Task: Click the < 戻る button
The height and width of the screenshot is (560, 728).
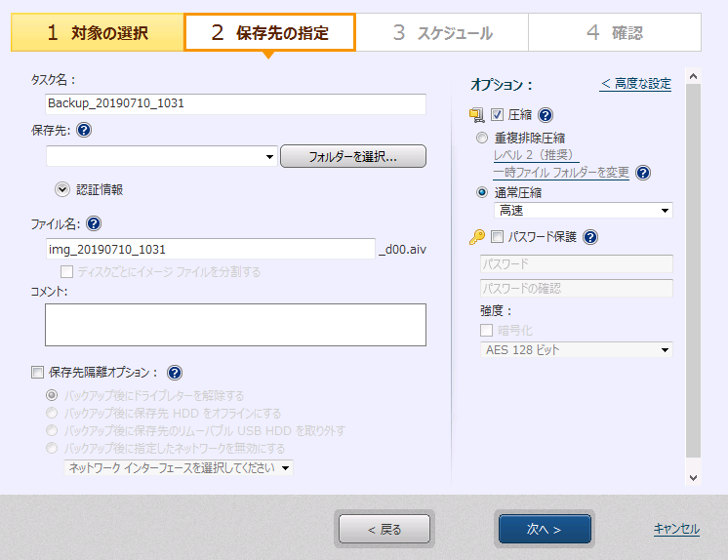Action: click(x=384, y=529)
